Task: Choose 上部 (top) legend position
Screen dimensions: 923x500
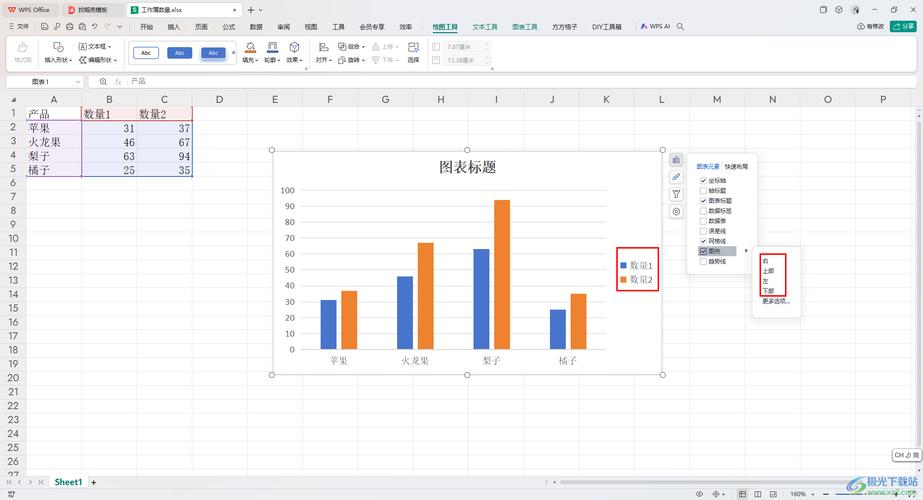Action: click(768, 271)
